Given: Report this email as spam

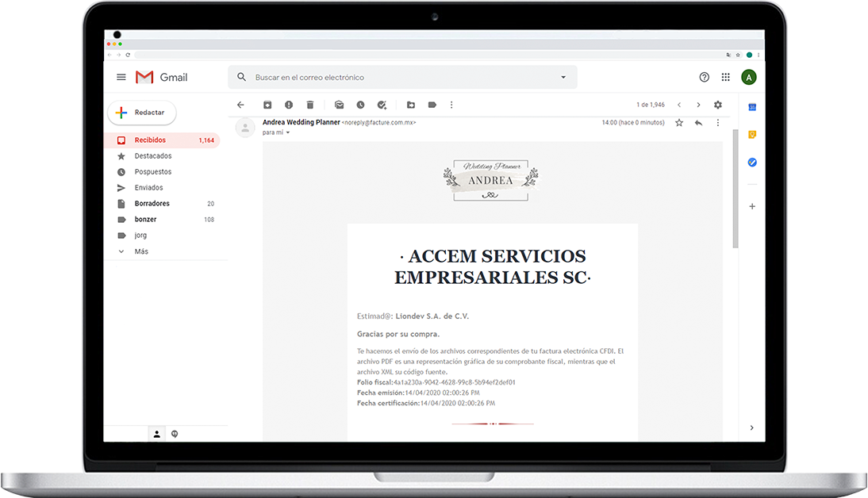Looking at the screenshot, I should point(289,105).
